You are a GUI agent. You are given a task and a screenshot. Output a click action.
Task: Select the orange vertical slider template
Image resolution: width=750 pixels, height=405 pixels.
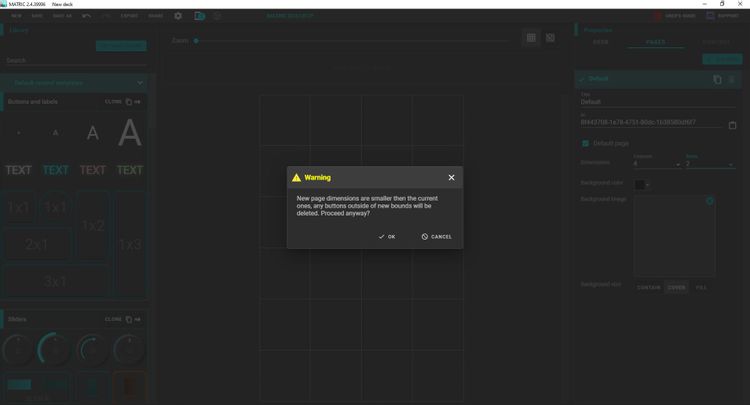click(x=130, y=387)
